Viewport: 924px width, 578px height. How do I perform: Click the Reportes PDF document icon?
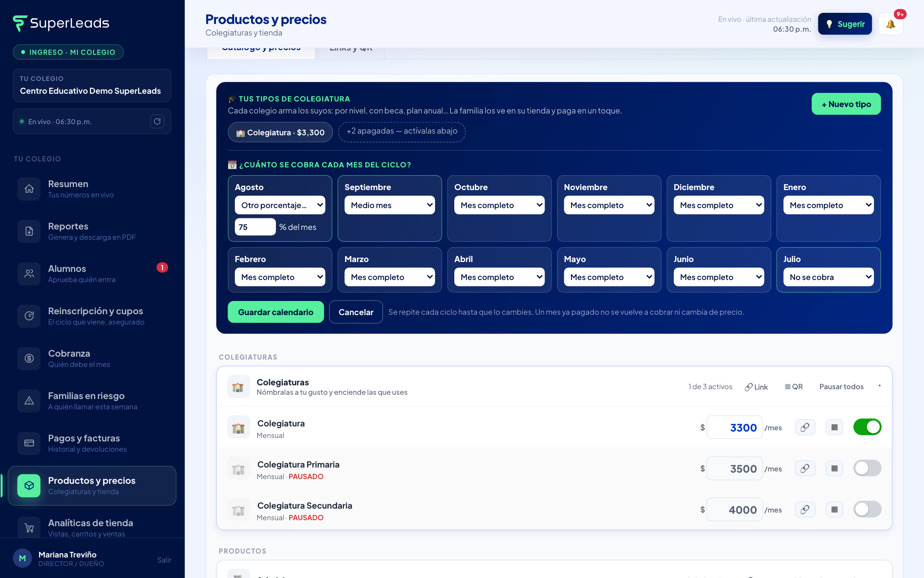29,231
